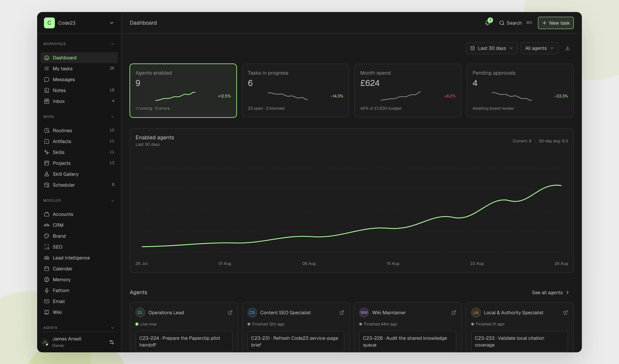This screenshot has height=364, width=619.
Task: Open Content SEO Specialist external link icon
Action: click(x=342, y=313)
